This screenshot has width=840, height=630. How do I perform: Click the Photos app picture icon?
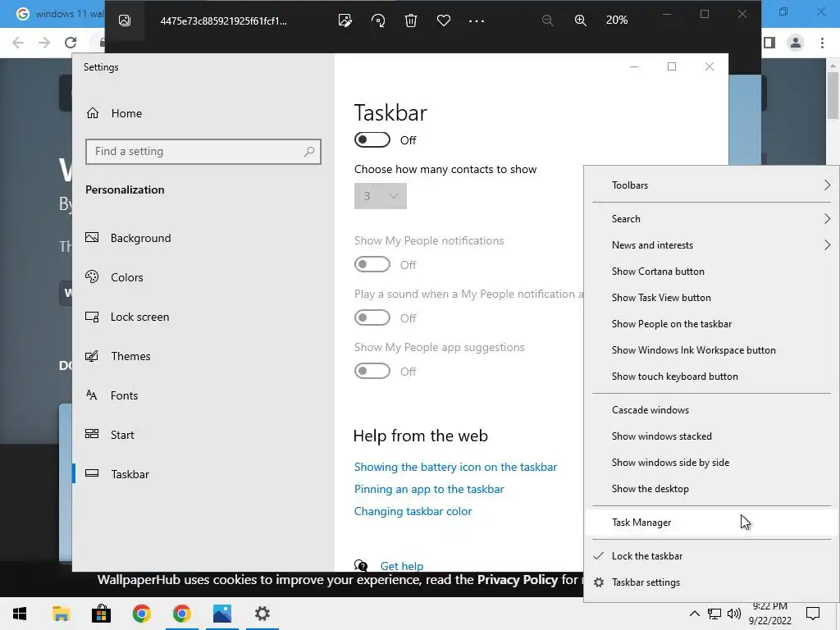[x=125, y=21]
